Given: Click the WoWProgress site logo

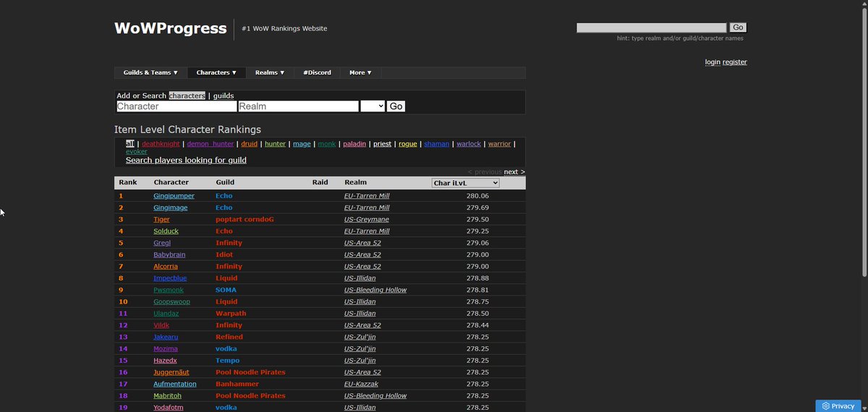Looking at the screenshot, I should [x=171, y=28].
